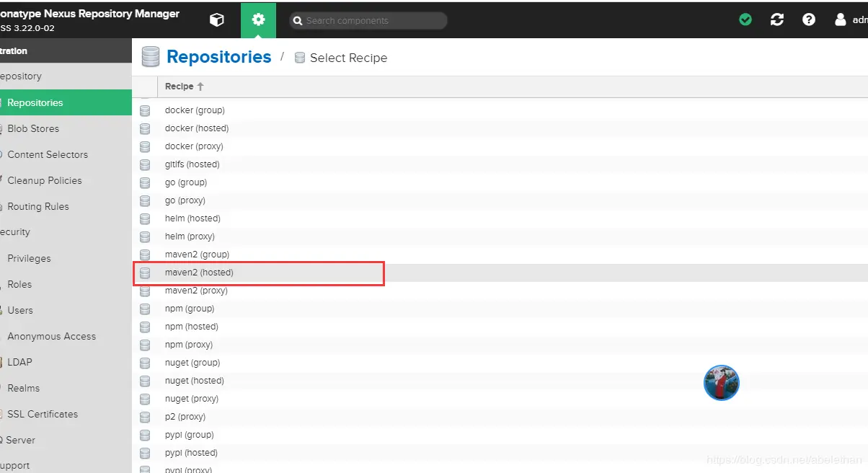Open Anonymous Access settings
The image size is (868, 473).
point(51,336)
